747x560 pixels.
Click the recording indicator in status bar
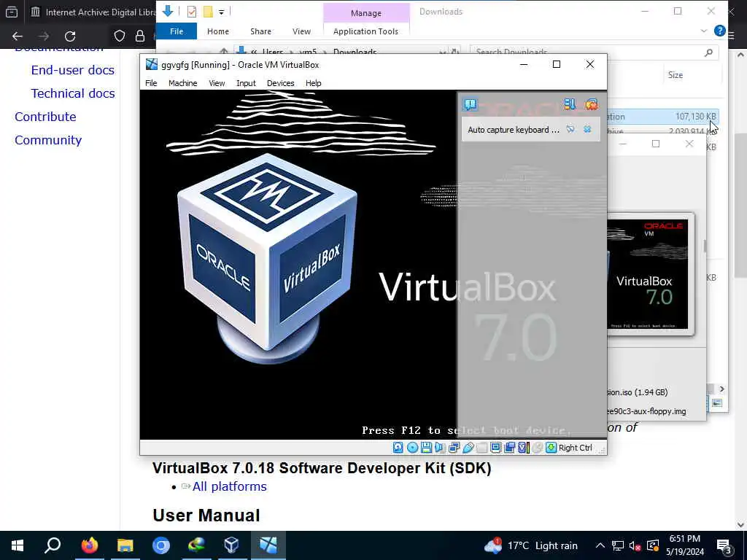509,448
